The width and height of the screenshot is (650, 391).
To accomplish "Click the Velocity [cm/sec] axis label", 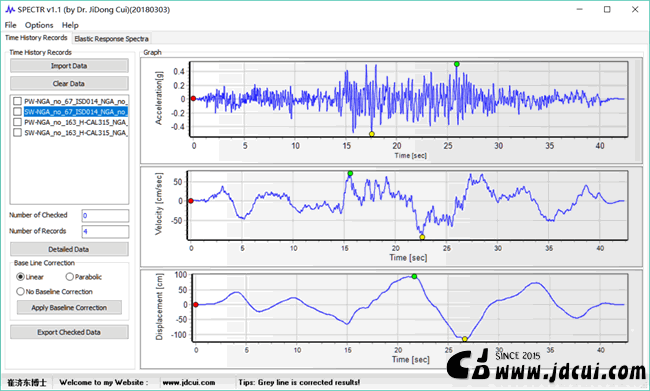I will click(158, 204).
